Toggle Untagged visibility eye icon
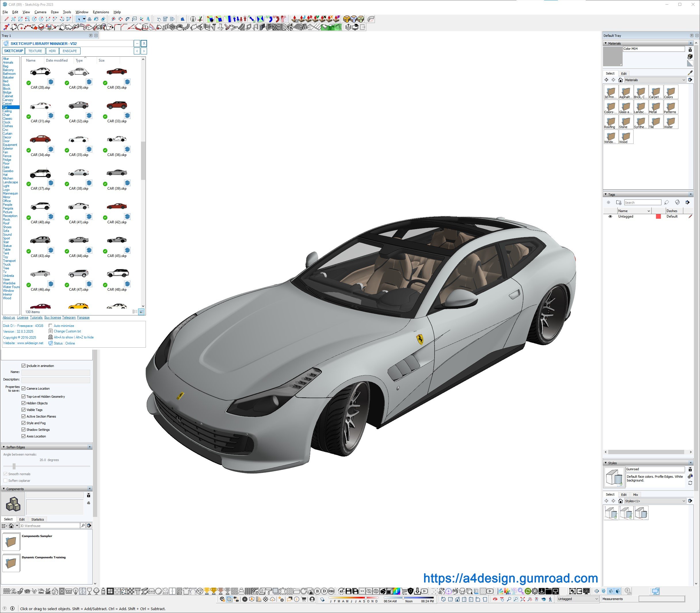 tap(610, 216)
